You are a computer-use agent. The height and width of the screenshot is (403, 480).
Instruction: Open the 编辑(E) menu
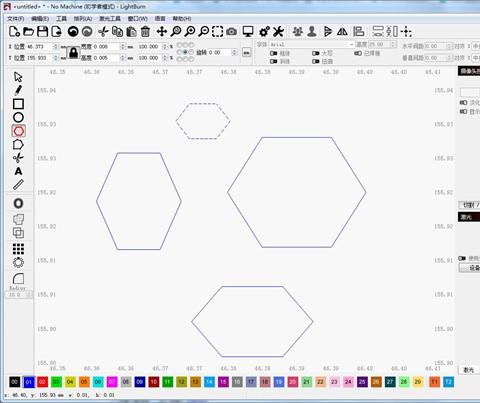click(x=40, y=18)
